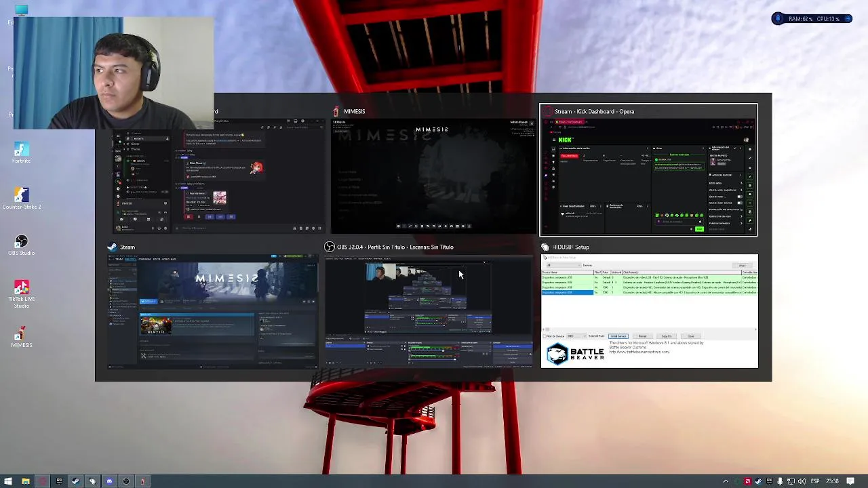Viewport: 868px width, 488px height.
Task: Switch to the MIMESIS game window thumbnail
Action: tap(433, 176)
